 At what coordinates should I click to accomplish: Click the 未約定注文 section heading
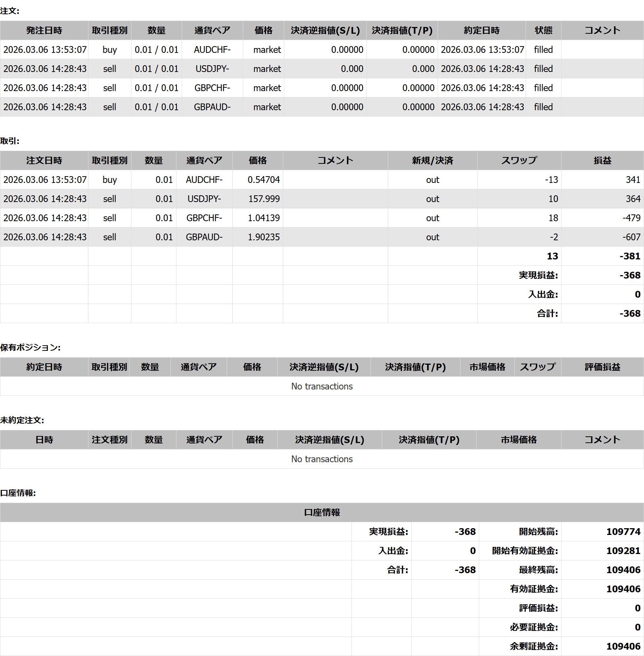(22, 420)
